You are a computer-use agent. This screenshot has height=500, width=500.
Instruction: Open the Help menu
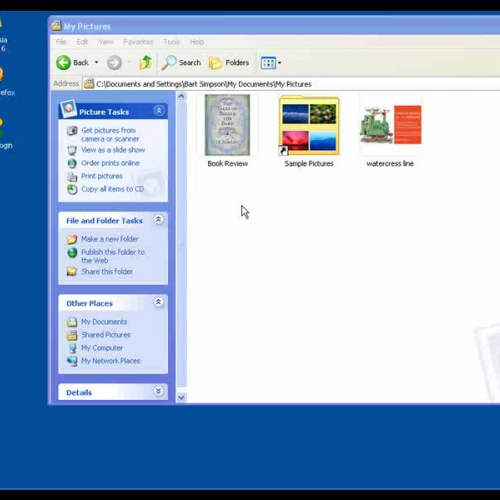tap(197, 42)
